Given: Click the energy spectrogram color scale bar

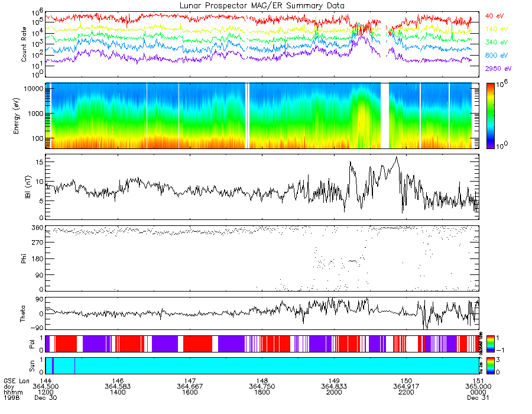Looking at the screenshot, I should click(x=490, y=116).
